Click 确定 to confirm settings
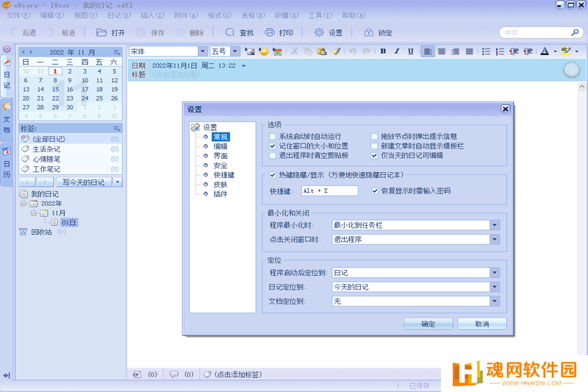Screen dimensions: 588x392 click(x=429, y=324)
